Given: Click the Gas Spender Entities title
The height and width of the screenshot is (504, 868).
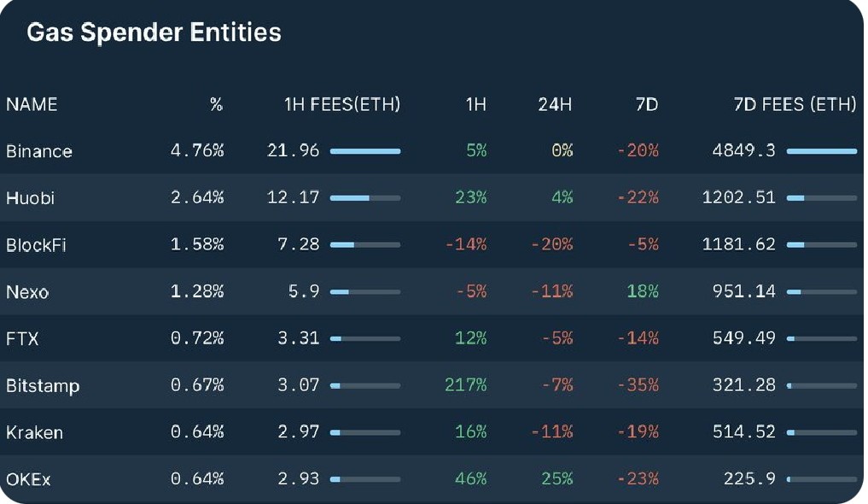Looking at the screenshot, I should tap(154, 32).
